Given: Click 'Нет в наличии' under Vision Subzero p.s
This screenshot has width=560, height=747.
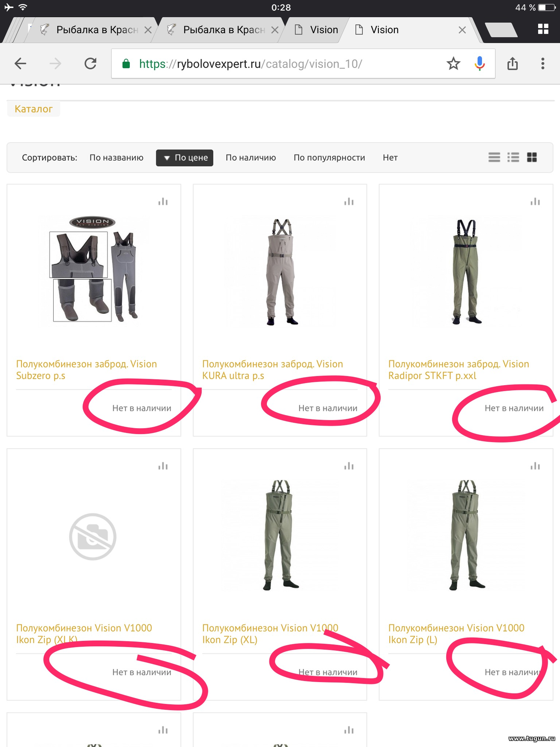Looking at the screenshot, I should 142,408.
